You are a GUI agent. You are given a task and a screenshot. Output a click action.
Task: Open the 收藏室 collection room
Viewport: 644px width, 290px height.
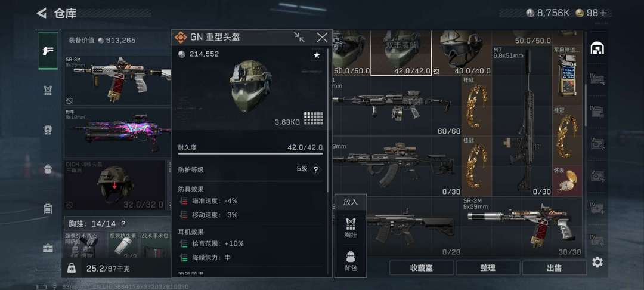pos(422,269)
